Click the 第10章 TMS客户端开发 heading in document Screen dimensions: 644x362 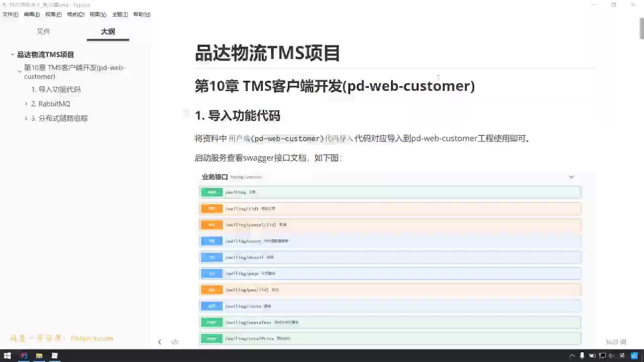[x=335, y=86]
